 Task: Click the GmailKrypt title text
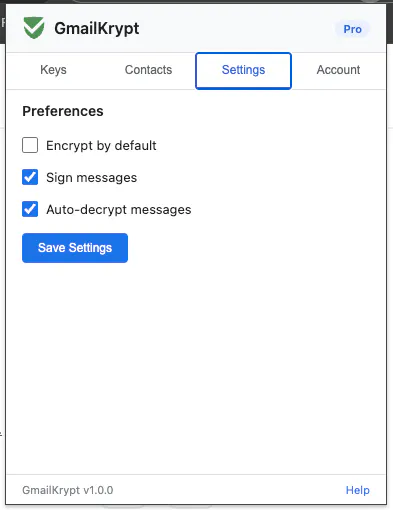[x=97, y=29]
